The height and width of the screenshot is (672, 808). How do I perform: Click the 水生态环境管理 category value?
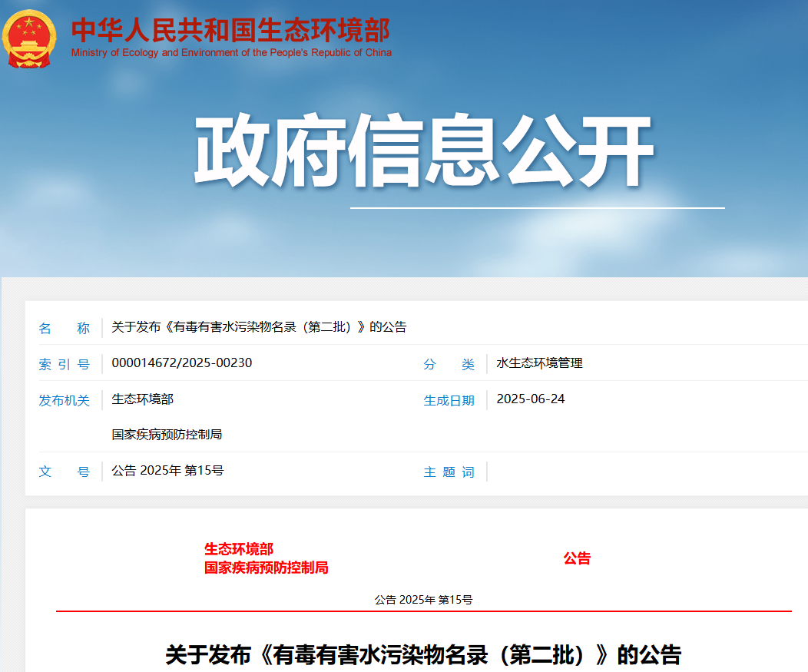[539, 363]
